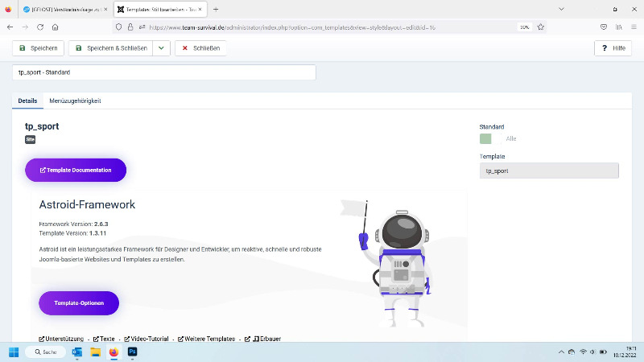The width and height of the screenshot is (644, 362).
Task: Open the Firefox hamburger menu
Action: [634, 27]
